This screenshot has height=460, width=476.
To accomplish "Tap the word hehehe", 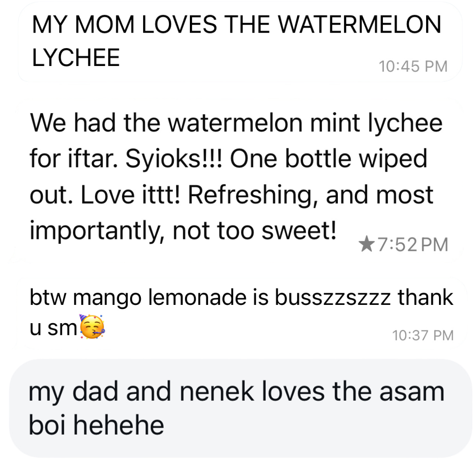I will pyautogui.click(x=119, y=425).
